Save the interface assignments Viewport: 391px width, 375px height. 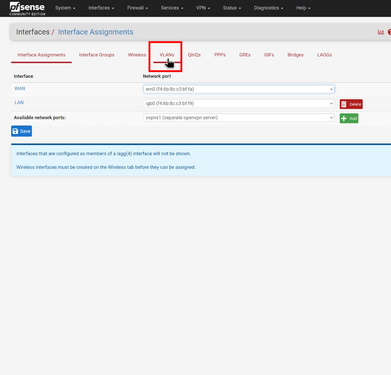pos(21,131)
